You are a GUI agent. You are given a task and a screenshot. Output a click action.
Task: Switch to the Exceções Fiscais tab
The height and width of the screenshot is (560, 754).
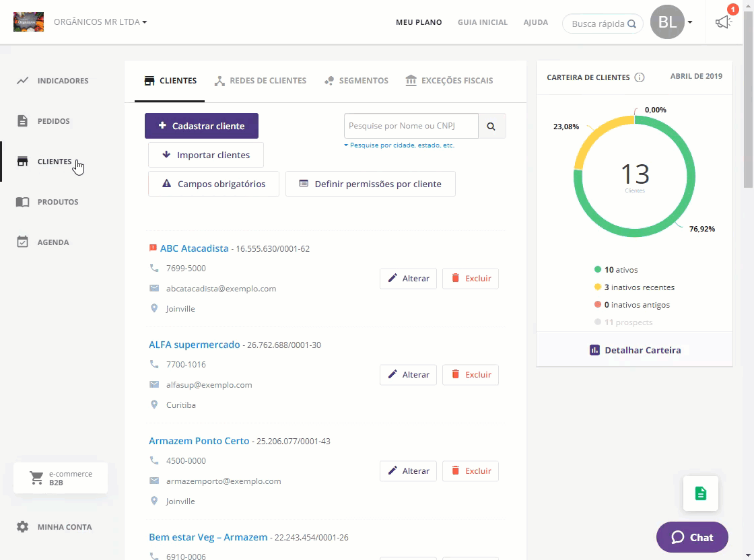coord(449,81)
